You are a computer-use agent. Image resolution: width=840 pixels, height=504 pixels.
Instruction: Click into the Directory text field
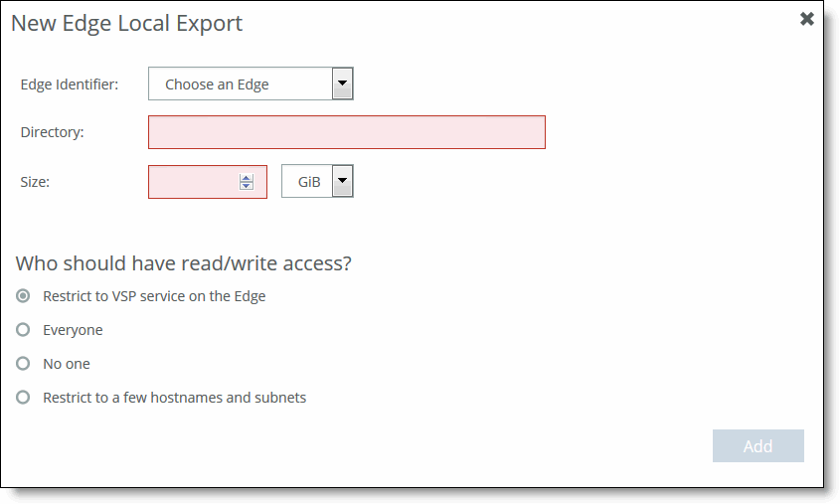(x=347, y=132)
